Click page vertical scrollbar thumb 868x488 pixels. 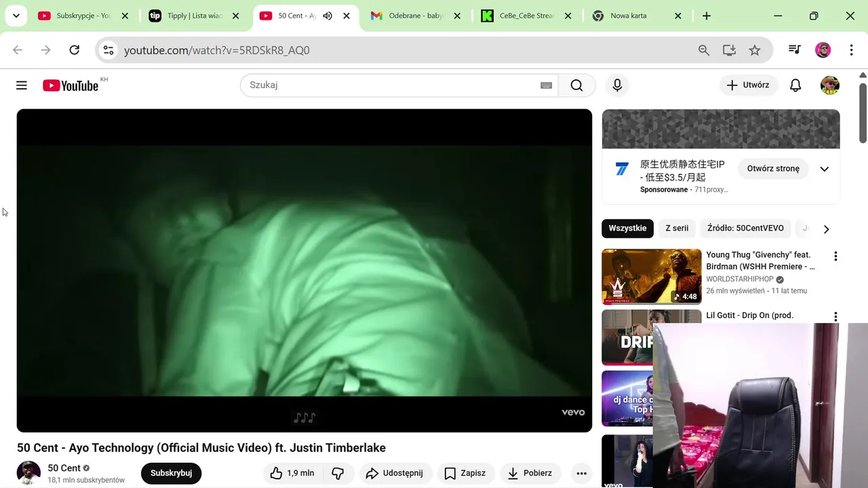pyautogui.click(x=863, y=112)
